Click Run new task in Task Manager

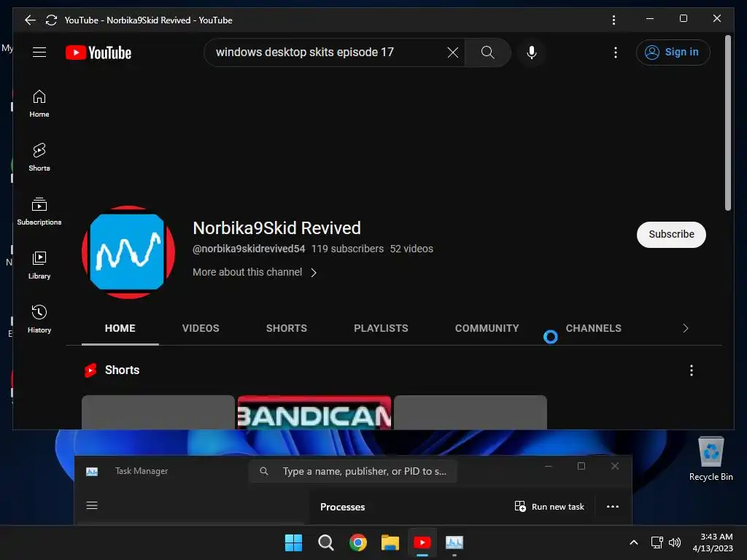(549, 507)
